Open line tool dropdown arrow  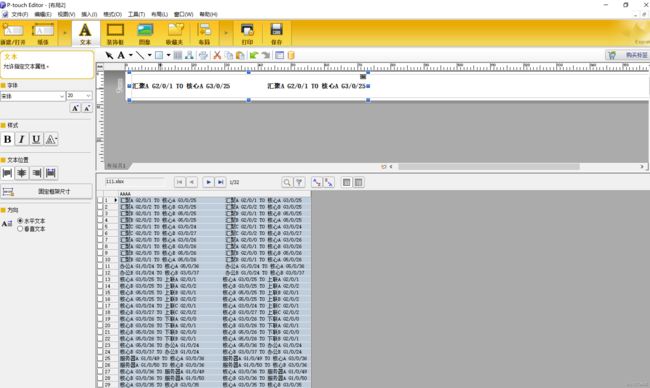point(149,55)
